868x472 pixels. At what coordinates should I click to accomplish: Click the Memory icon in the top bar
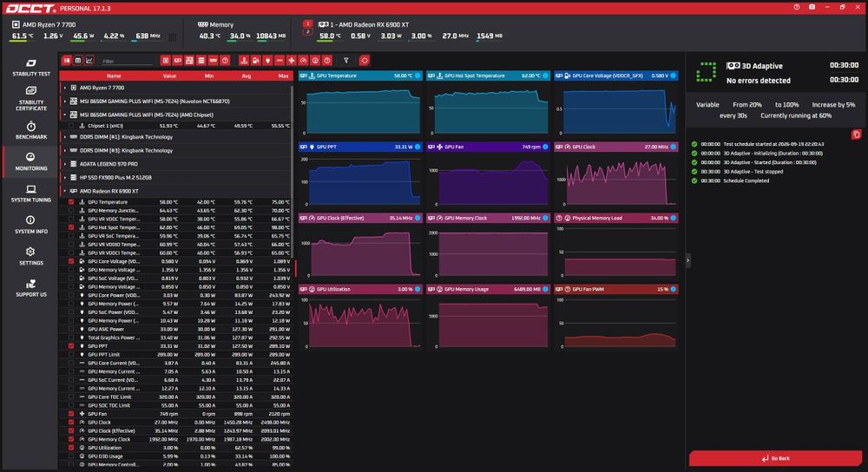point(202,24)
